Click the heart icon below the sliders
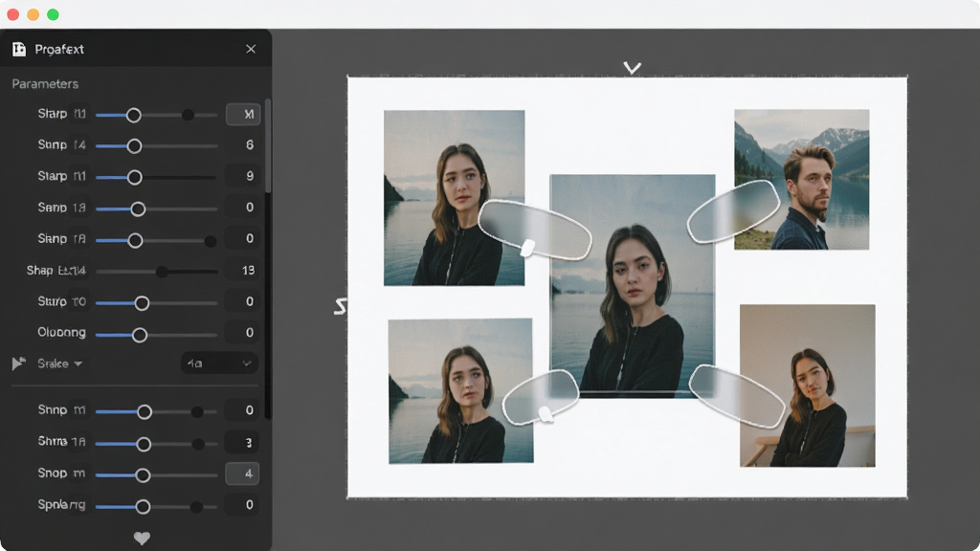Screen dimensions: 980x551 (142, 538)
